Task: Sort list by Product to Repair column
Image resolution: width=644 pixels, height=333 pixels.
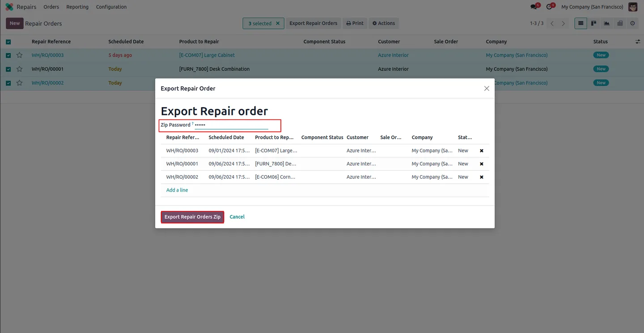Action: tap(199, 42)
